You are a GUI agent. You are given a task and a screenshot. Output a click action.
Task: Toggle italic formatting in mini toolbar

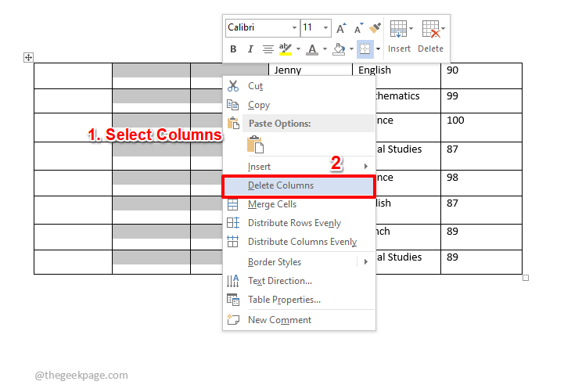pos(250,49)
